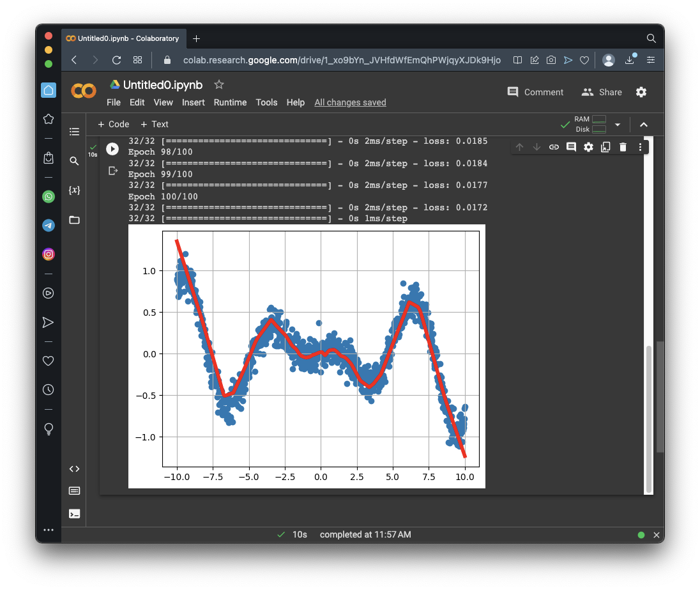700x590 pixels.
Task: Add a comment to this cell
Action: click(x=571, y=147)
